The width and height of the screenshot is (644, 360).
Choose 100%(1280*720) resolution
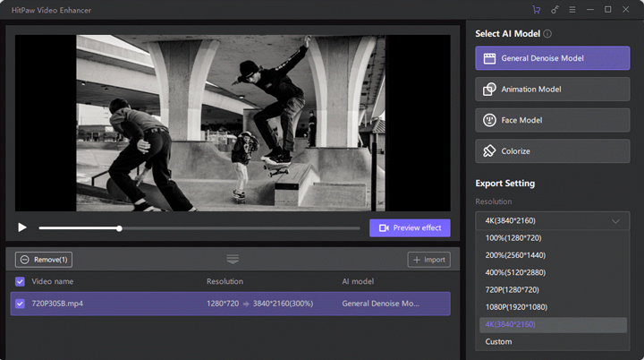pyautogui.click(x=553, y=238)
